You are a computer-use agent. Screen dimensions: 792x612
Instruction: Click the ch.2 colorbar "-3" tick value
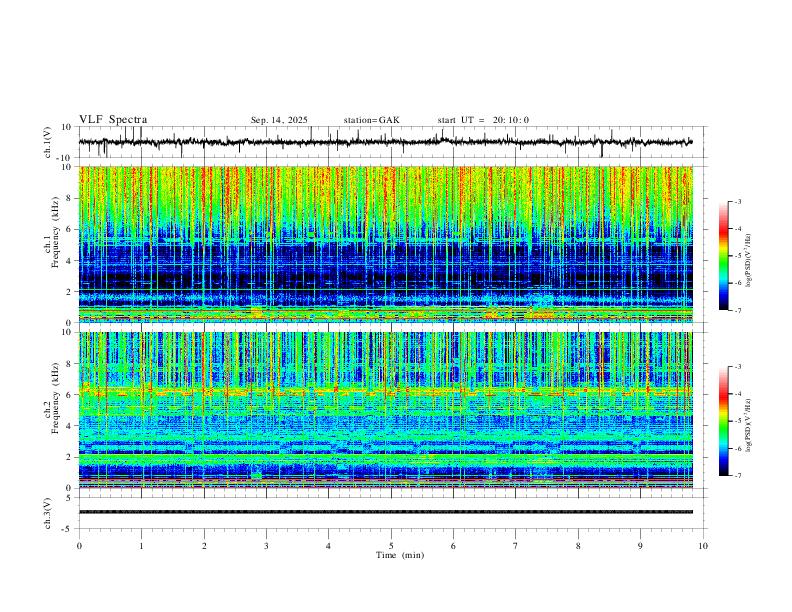pyautogui.click(x=737, y=367)
